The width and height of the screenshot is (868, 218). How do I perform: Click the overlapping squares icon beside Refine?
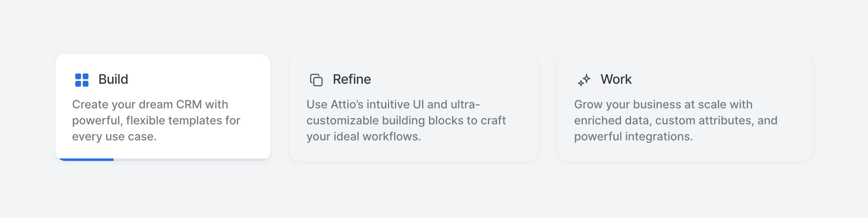click(316, 80)
